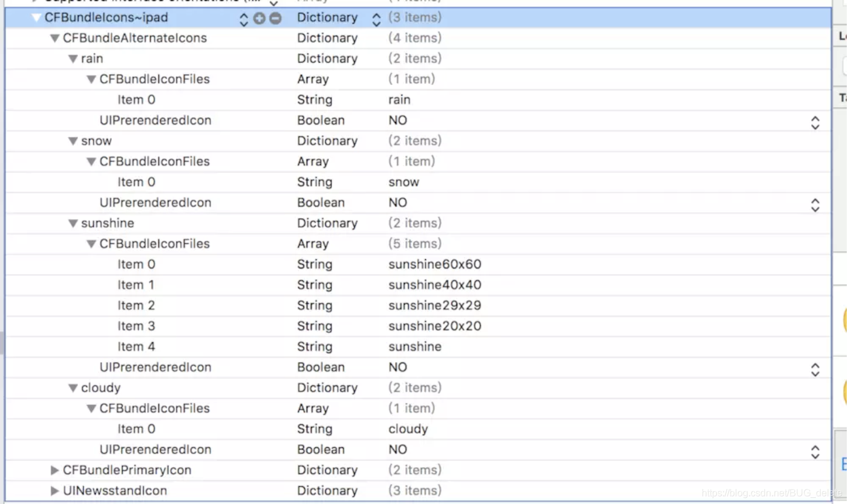Select Item 4 value 'sunshine'
The height and width of the screenshot is (504, 848).
coord(415,346)
